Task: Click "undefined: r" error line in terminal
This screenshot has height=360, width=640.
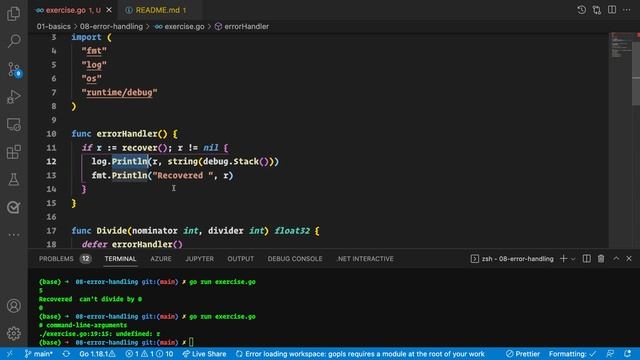Action: click(x=99, y=334)
